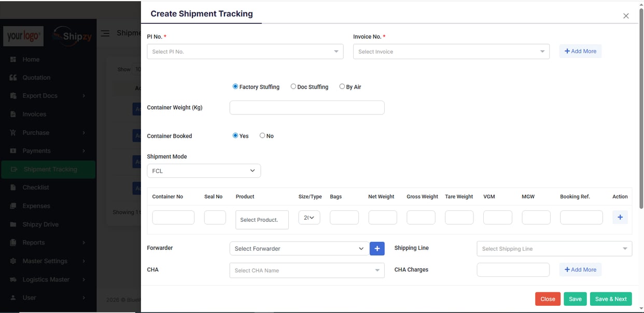644x313 pixels.
Task: Click the Export Docs sidebar icon
Action: [13, 96]
